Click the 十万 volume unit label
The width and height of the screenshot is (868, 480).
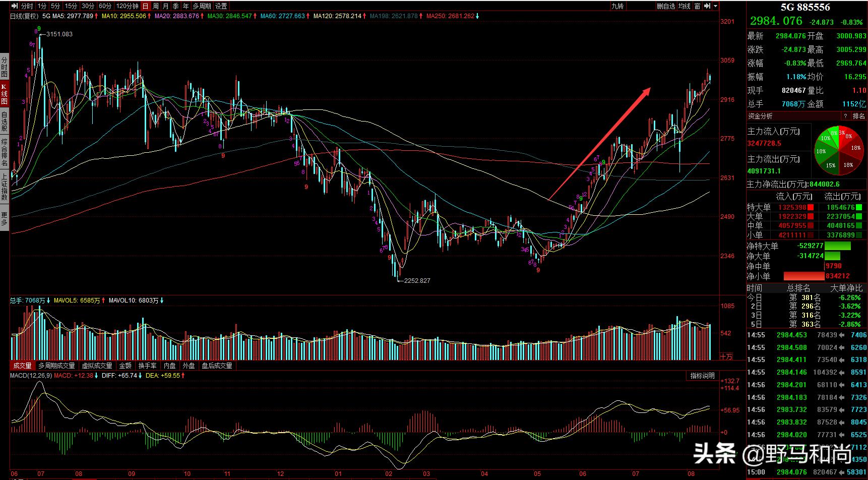click(726, 356)
